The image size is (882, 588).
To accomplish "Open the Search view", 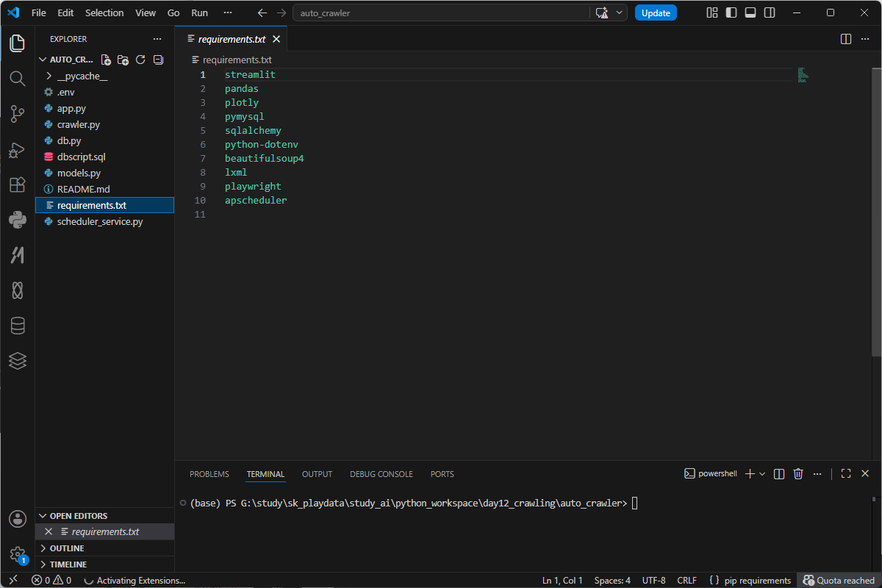I will click(x=18, y=78).
